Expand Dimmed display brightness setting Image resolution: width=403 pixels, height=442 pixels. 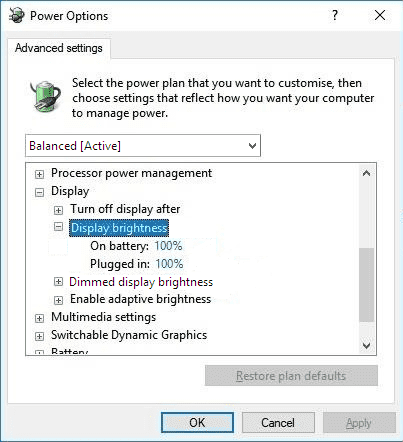click(x=58, y=282)
